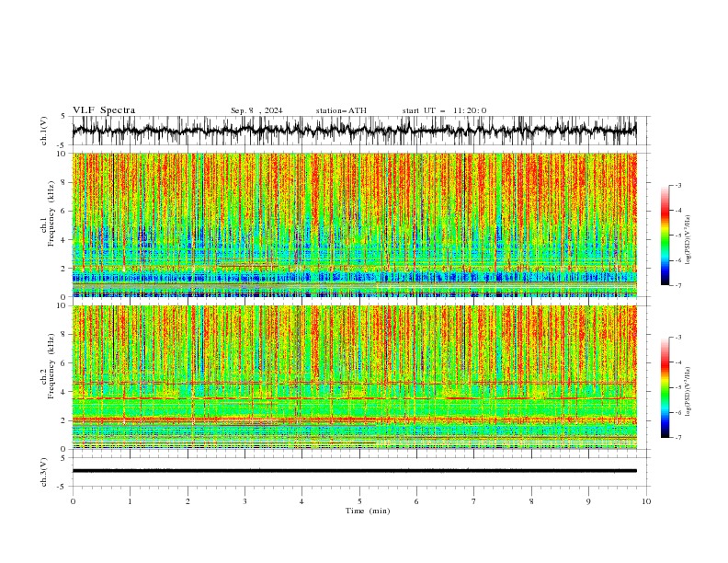
Task: Click the "-7" label on ch.2 colorbar
Action: (677, 438)
